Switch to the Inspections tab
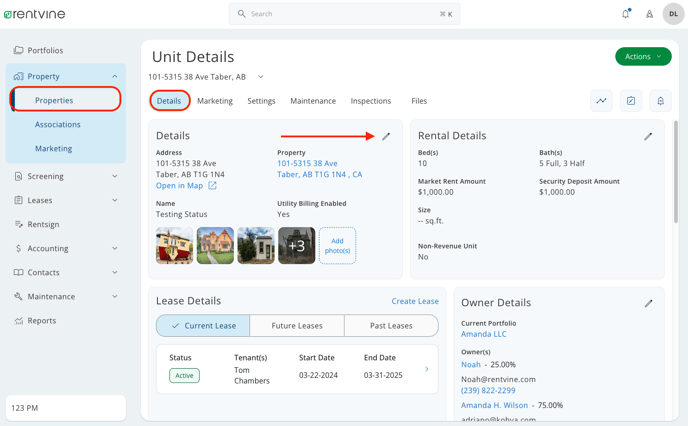Viewport: 688px width, 426px height. point(370,101)
